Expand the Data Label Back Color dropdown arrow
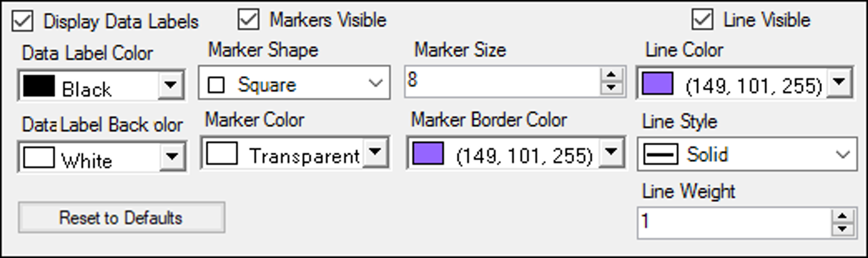This screenshot has height=258, width=868. 172,157
